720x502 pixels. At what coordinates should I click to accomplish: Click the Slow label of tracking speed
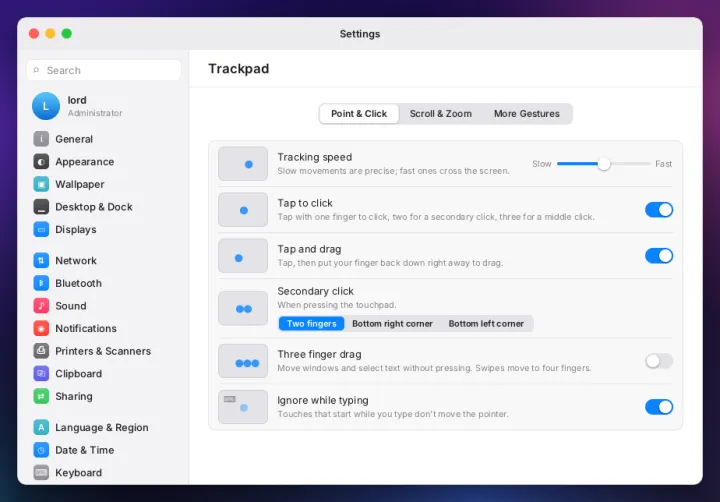[x=542, y=164]
